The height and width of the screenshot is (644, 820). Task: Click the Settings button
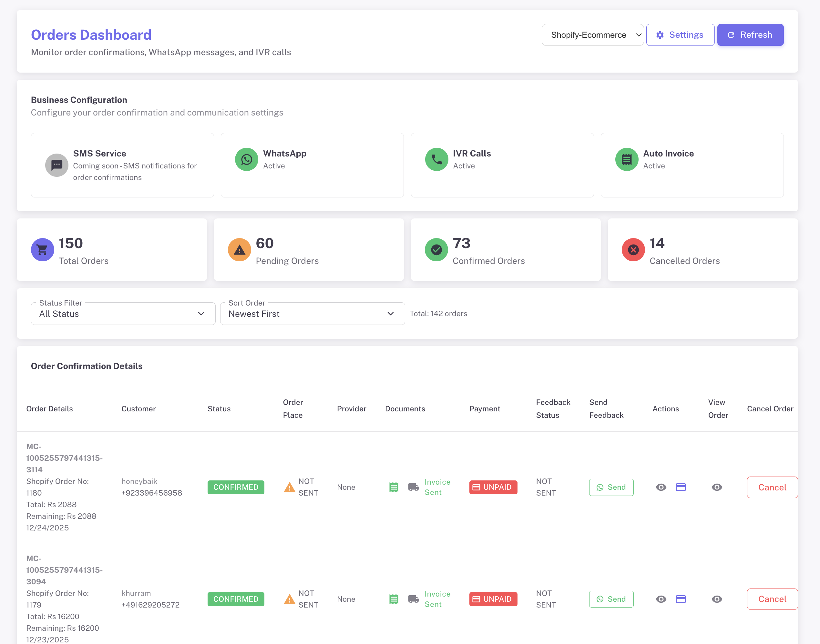click(x=680, y=35)
